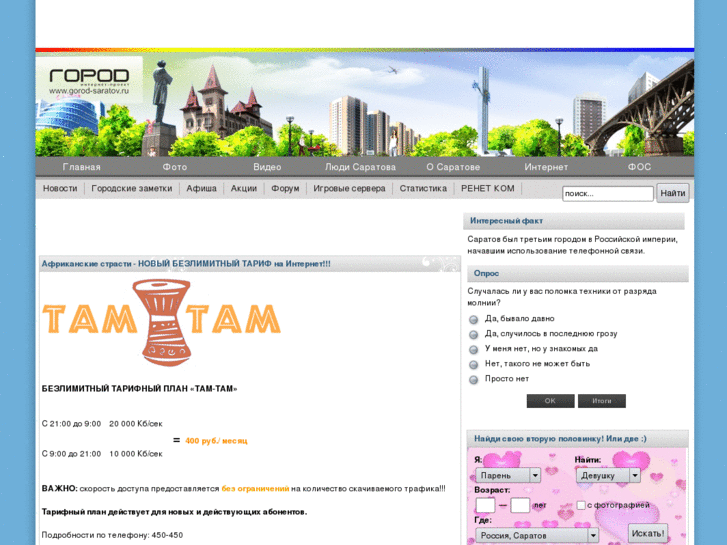Open the О Саратове page

point(453,167)
